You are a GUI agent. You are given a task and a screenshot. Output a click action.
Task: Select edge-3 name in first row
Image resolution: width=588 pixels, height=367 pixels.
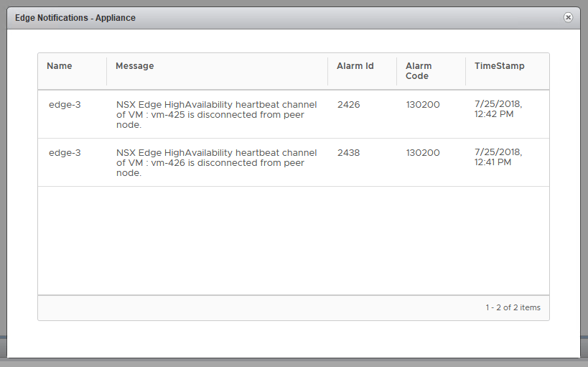click(65, 105)
